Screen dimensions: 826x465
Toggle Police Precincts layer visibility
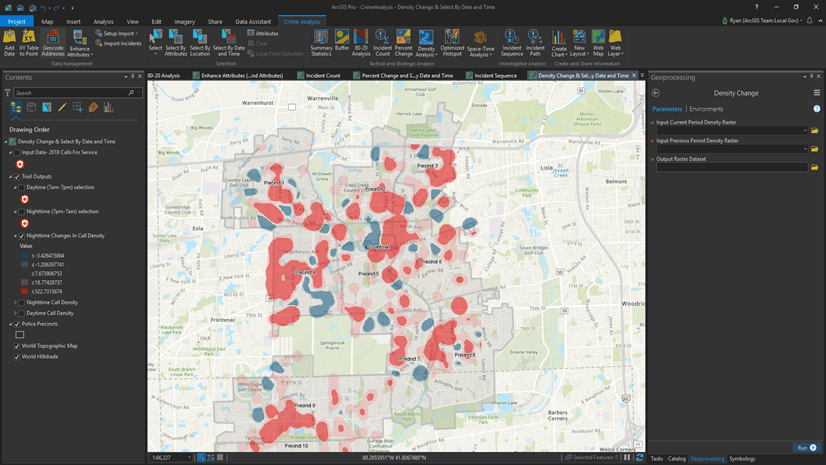click(17, 324)
